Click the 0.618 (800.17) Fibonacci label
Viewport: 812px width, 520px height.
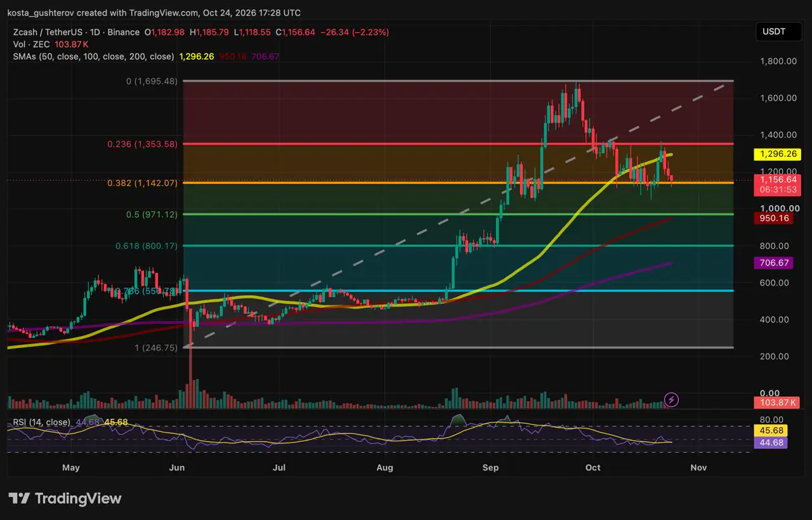[x=146, y=246]
